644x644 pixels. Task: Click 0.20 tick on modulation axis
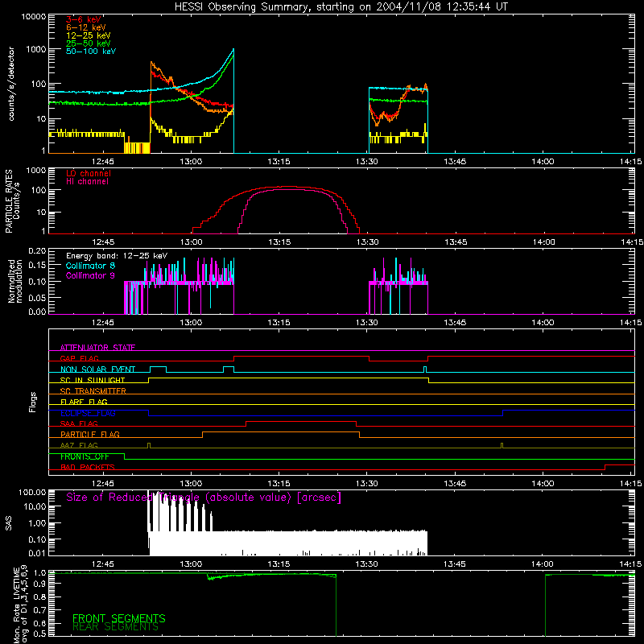[37, 250]
